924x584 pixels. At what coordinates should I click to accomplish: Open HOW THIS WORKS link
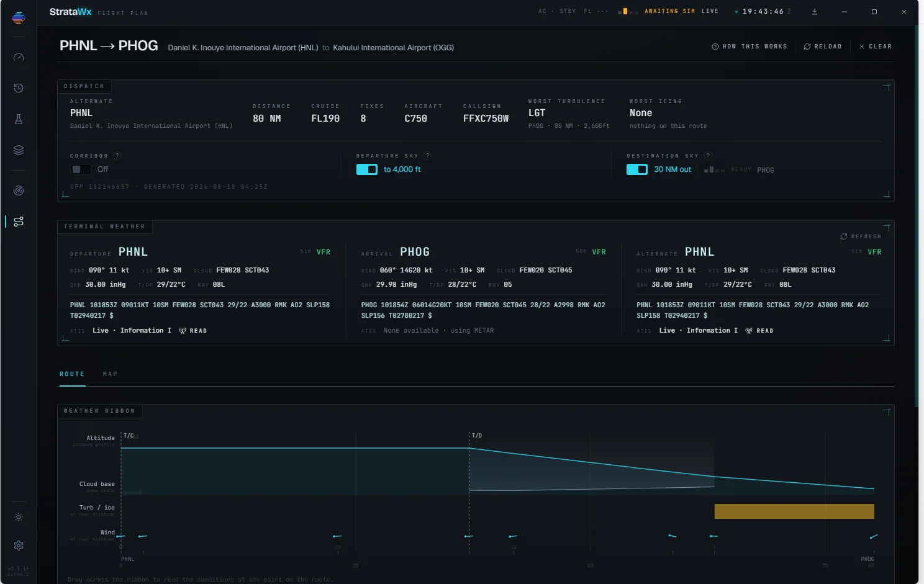click(750, 47)
